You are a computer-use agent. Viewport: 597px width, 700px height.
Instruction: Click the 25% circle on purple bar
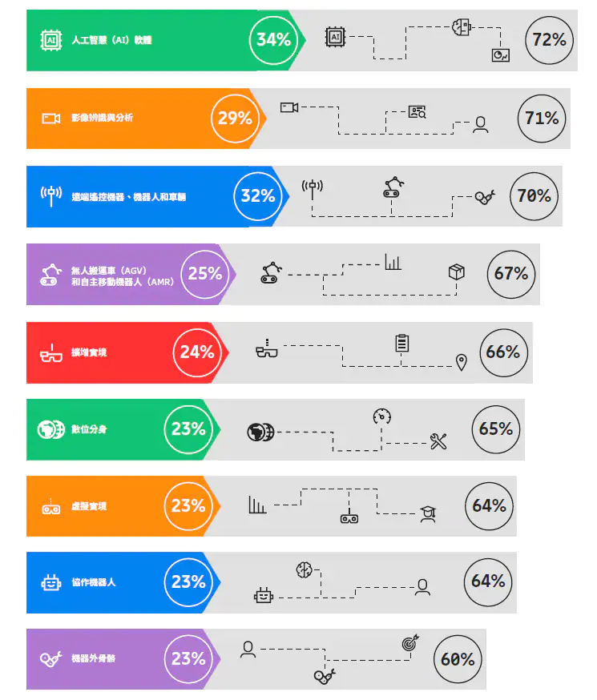205,273
